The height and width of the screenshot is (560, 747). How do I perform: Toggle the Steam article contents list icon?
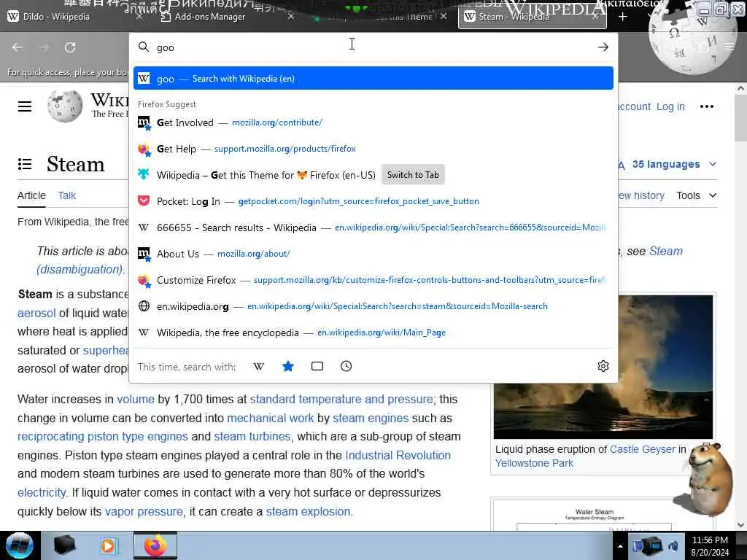click(25, 164)
